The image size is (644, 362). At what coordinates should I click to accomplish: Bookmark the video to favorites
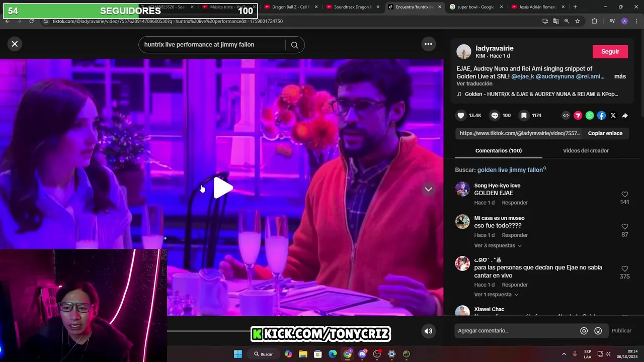524,116
